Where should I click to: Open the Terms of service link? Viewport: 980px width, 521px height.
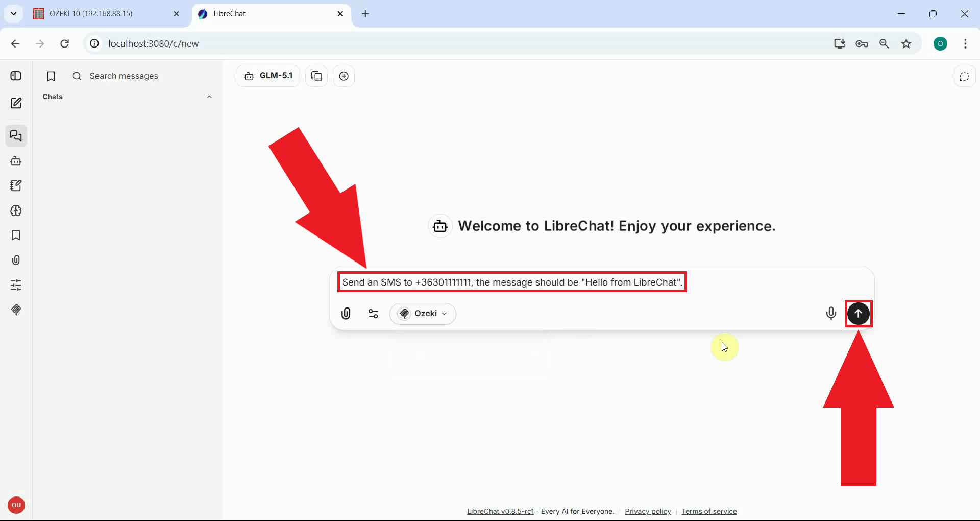(x=709, y=511)
